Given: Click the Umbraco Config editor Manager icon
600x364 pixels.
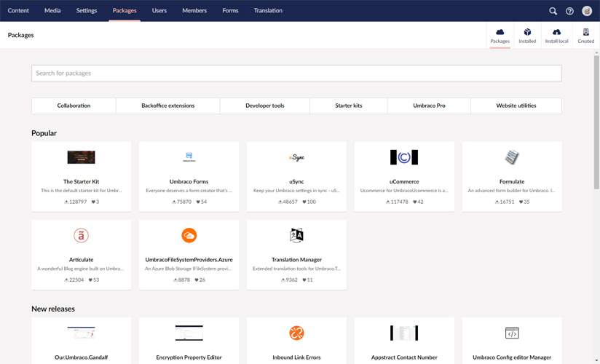Looking at the screenshot, I should tap(512, 333).
